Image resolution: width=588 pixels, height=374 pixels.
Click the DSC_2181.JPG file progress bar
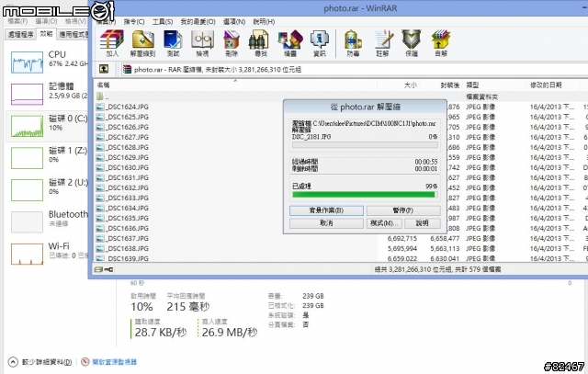[365, 145]
